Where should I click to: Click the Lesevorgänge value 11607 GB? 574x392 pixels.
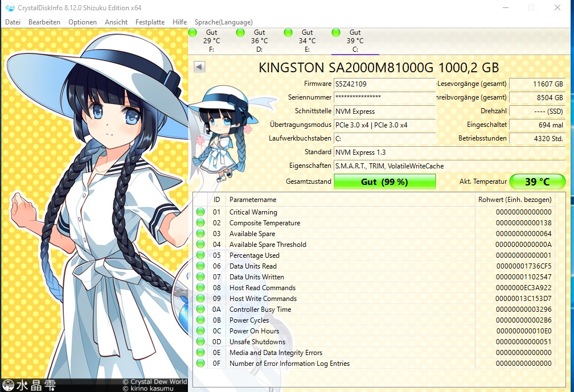coord(538,84)
